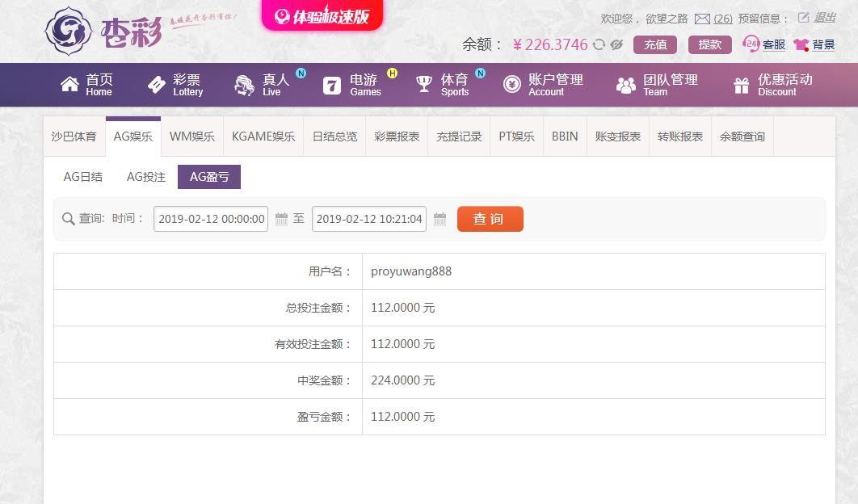The image size is (858, 504).
Task: Open the (26) messages link
Action: click(723, 19)
